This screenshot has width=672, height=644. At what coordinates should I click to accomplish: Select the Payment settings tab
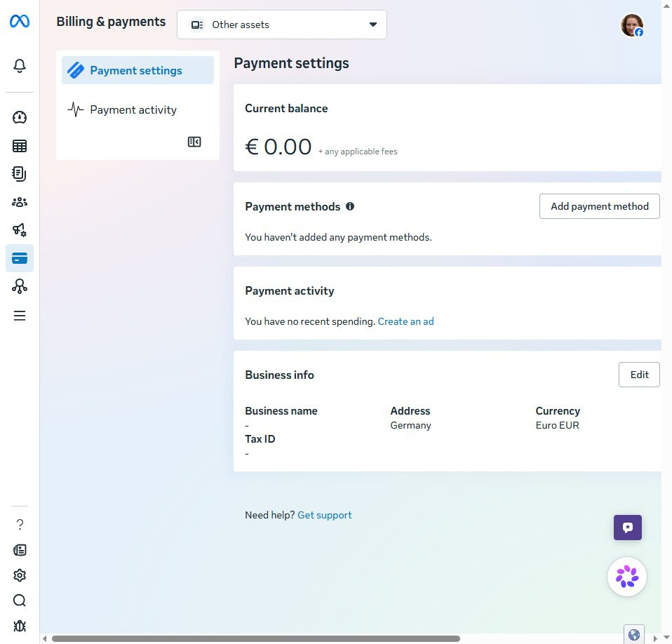[x=137, y=70]
